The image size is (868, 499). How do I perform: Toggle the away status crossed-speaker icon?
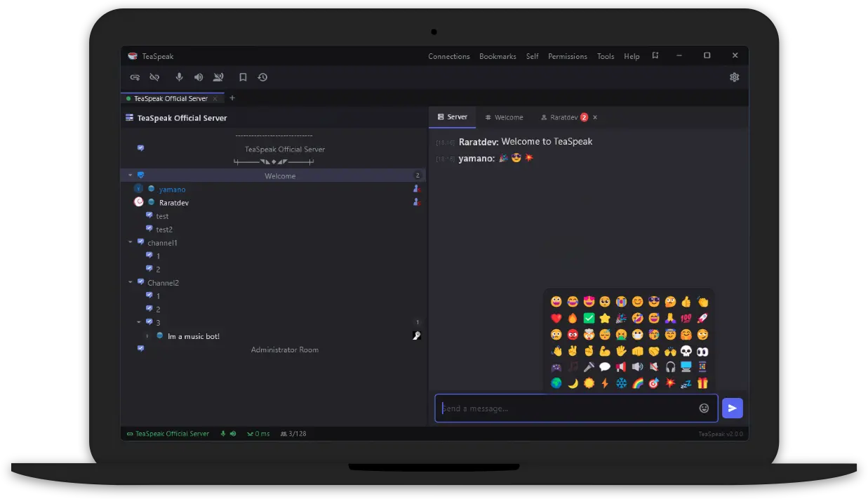pos(218,77)
